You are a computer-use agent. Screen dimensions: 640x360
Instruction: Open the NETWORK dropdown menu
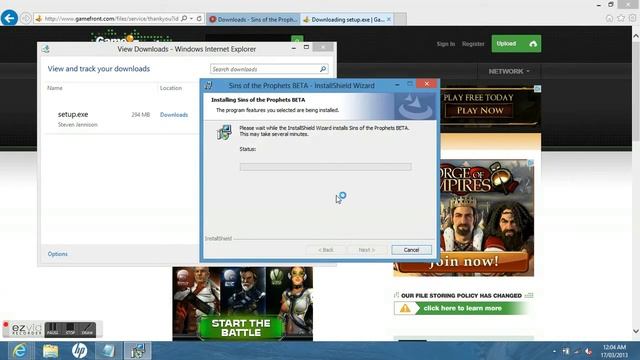509,71
